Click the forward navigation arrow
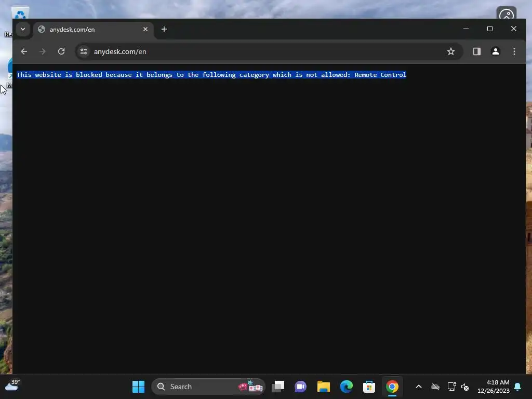Image resolution: width=532 pixels, height=399 pixels. click(x=43, y=51)
